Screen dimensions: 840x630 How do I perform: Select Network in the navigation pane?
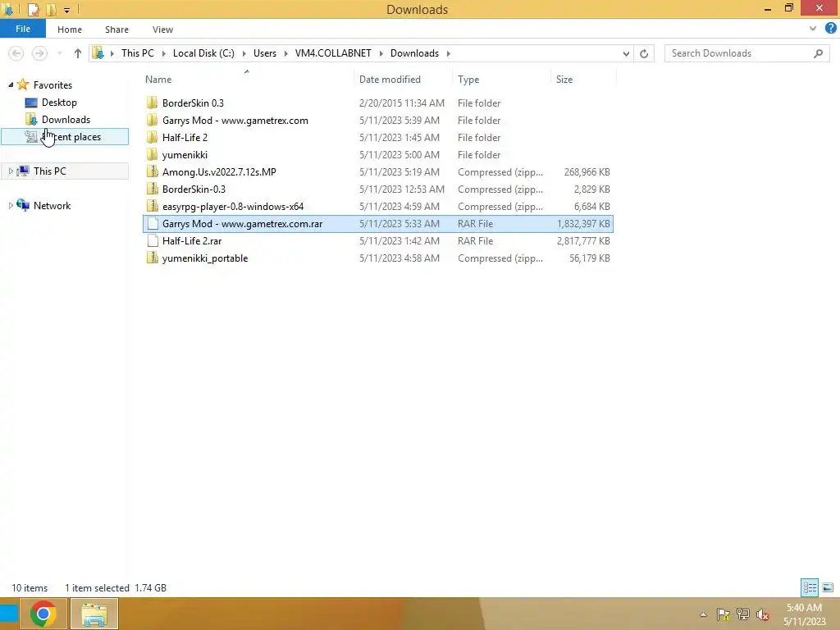[52, 206]
